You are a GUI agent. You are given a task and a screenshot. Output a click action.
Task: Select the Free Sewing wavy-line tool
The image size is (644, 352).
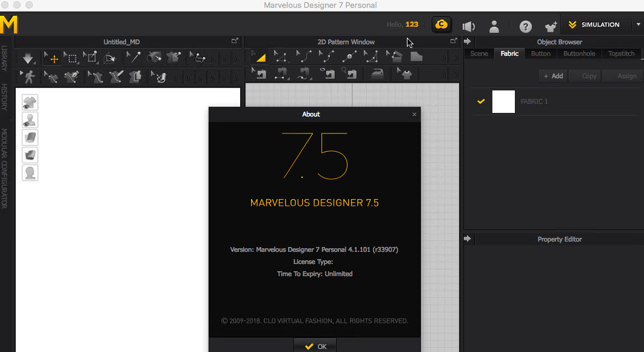coord(304,74)
